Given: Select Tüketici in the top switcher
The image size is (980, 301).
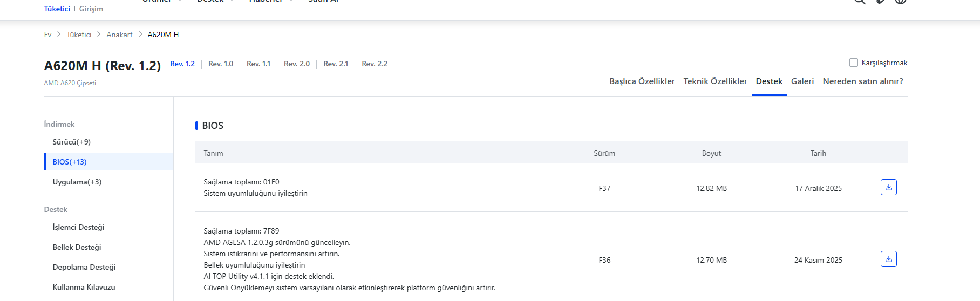Looking at the screenshot, I should (57, 9).
